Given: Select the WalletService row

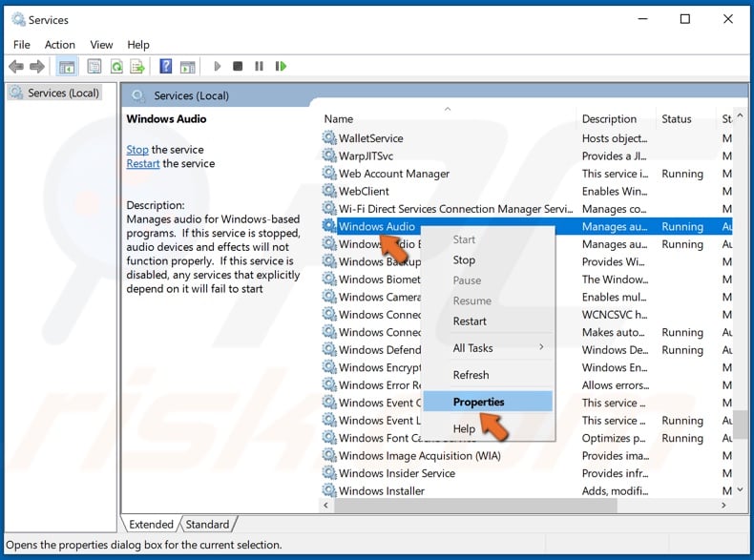Looking at the screenshot, I should tap(526, 138).
